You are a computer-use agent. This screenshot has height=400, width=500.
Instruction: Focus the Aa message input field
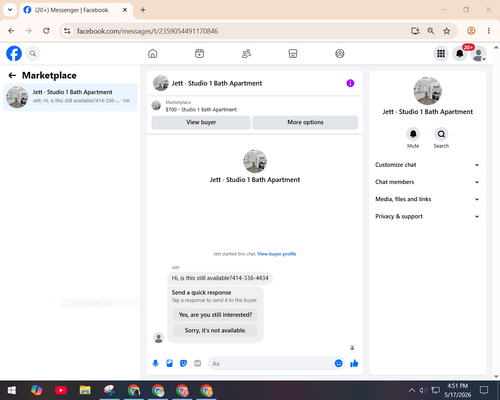click(272, 363)
